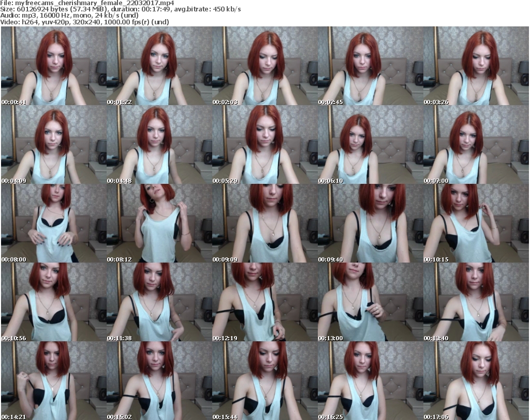Screen dimensions: 530x420
Task: Select the thumbnail stamped 00:10:15
Action: point(476,223)
